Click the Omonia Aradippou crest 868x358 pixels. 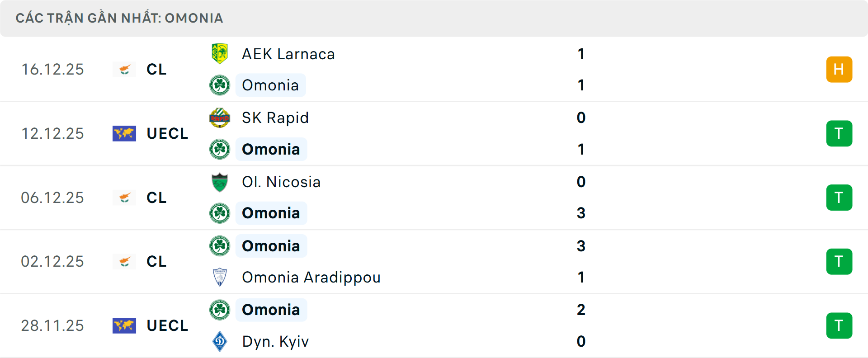(x=220, y=277)
